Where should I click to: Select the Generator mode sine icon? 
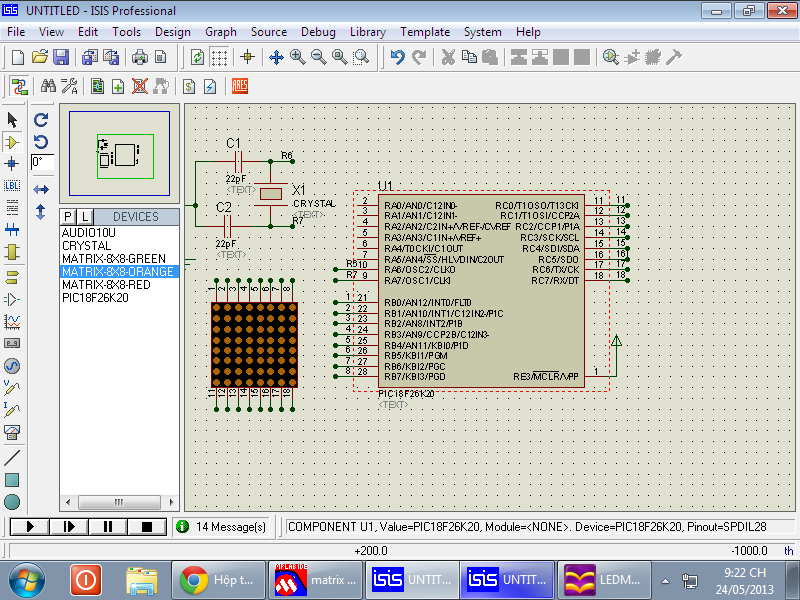[12, 365]
